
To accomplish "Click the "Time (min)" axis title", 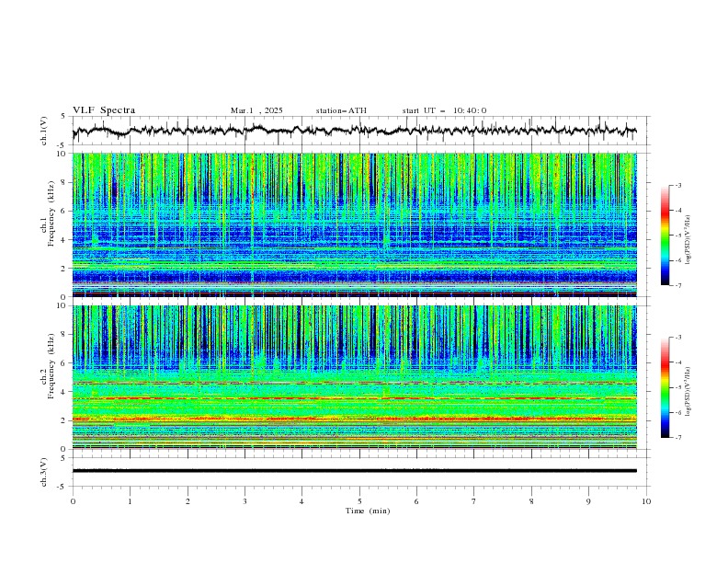I will point(368,511).
